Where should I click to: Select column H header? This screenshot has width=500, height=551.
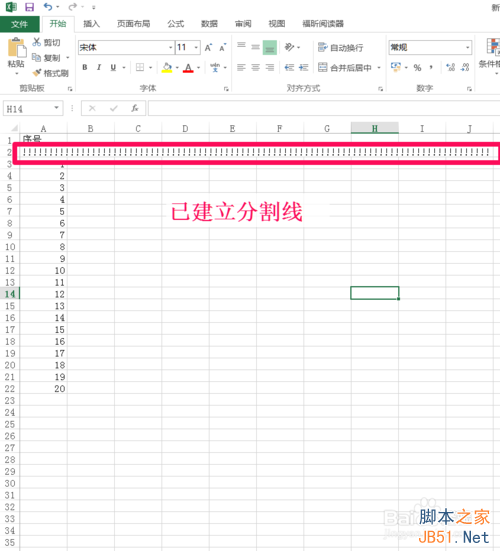[375, 129]
